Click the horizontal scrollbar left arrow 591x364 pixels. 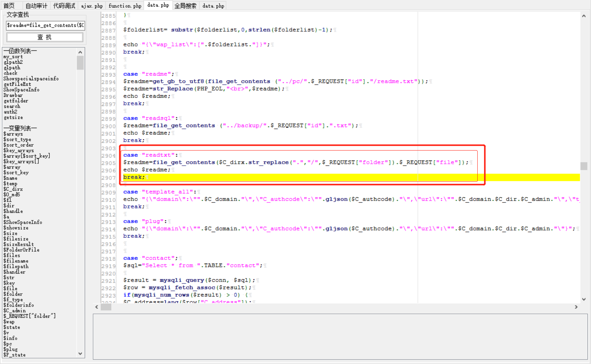tap(96, 307)
